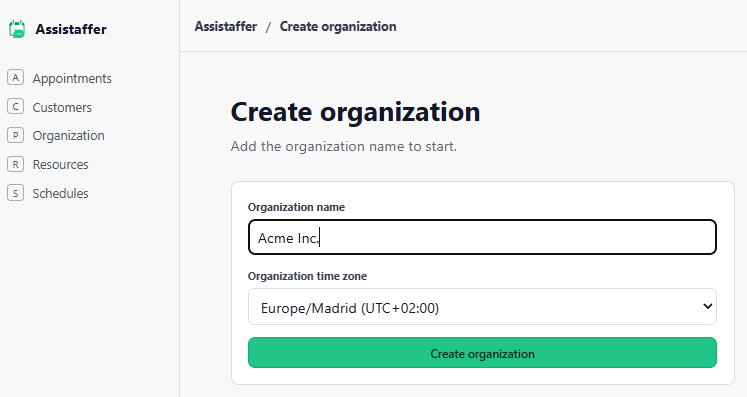The image size is (747, 397).
Task: Open the Organization sidebar item
Action: coord(69,136)
